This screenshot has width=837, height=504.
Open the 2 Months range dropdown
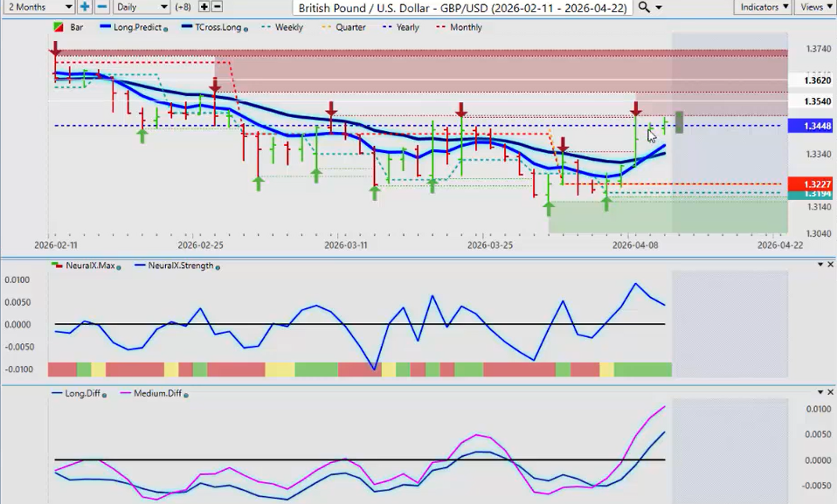(x=38, y=7)
